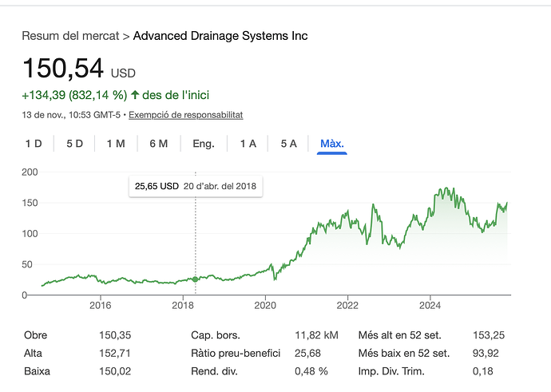Image resolution: width=551 pixels, height=392 pixels.
Task: Click the Rend. div. label
Action: [214, 371]
